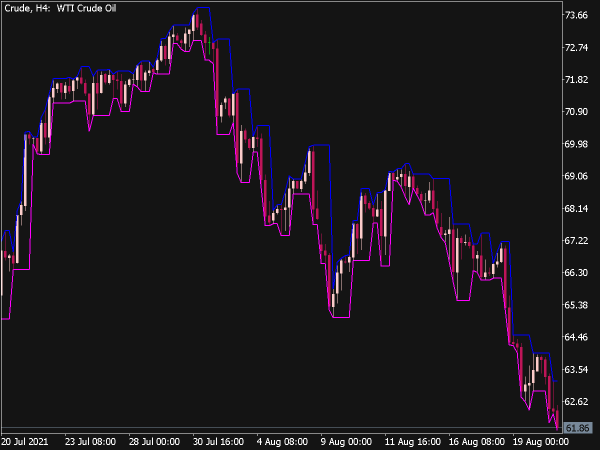Screen dimensions: 600x450
Task: Click the 71.82 price scale label
Action: coord(577,80)
